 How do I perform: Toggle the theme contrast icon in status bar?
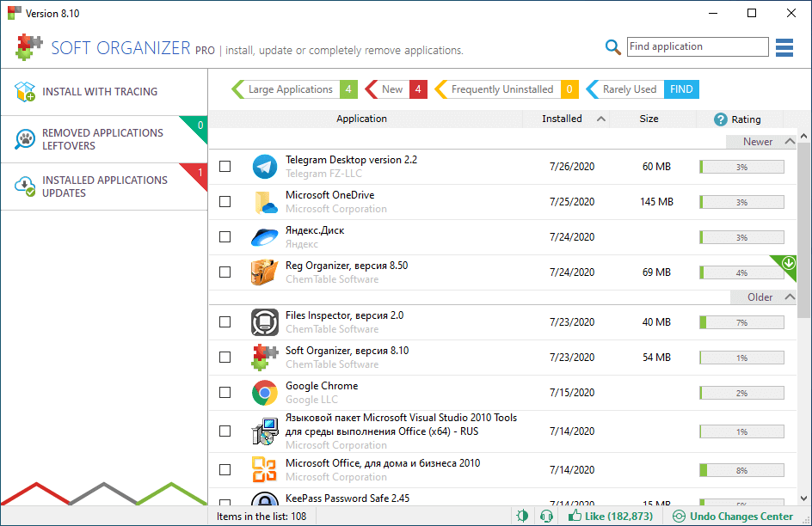pos(522,515)
